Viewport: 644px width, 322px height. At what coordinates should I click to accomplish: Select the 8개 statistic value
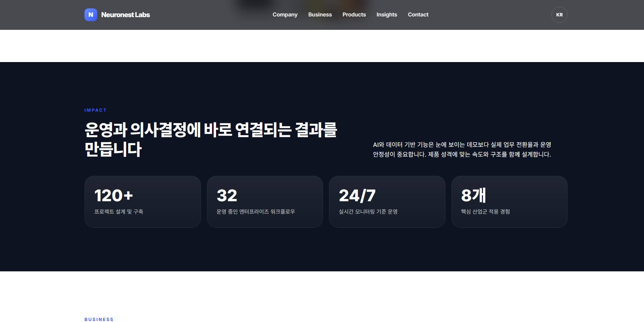[473, 195]
